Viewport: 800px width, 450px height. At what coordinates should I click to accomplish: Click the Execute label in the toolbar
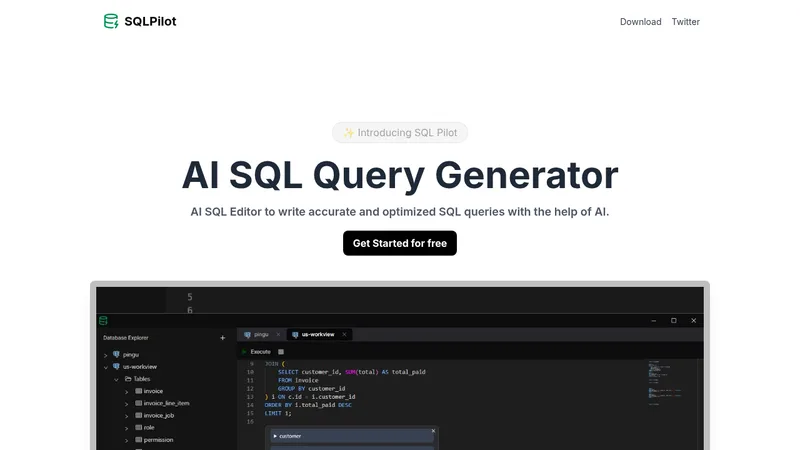pos(260,352)
